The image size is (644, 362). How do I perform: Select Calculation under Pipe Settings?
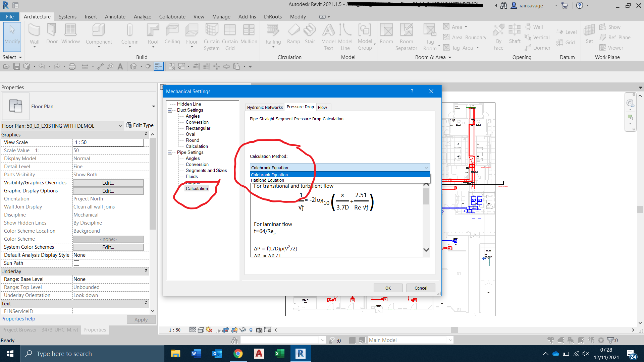[197, 188]
